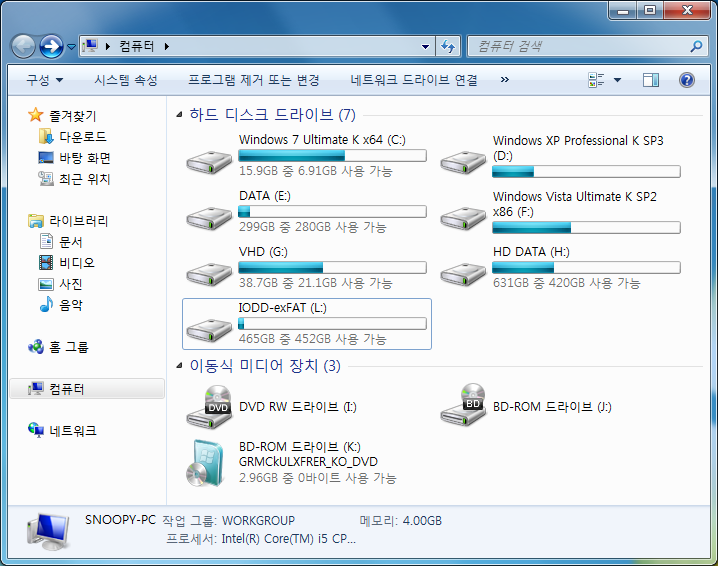Open the 다운로드 folder
This screenshot has height=566, width=718.
pyautogui.click(x=82, y=136)
